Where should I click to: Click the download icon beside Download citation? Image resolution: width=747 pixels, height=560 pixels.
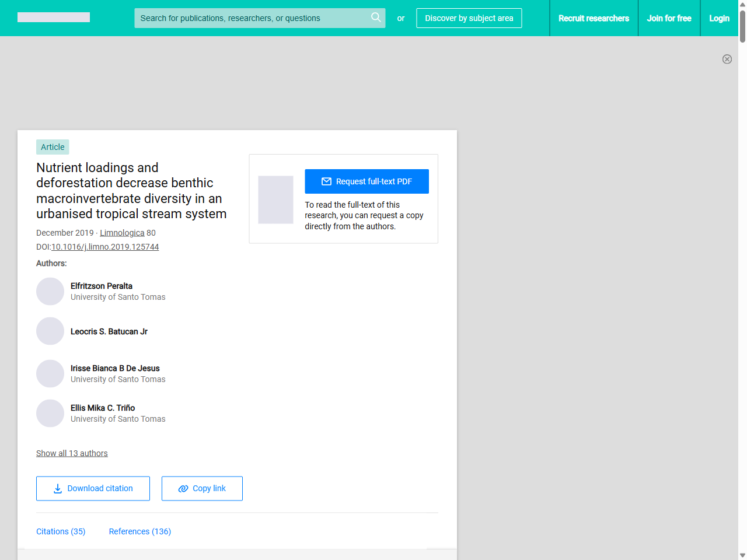tap(57, 488)
